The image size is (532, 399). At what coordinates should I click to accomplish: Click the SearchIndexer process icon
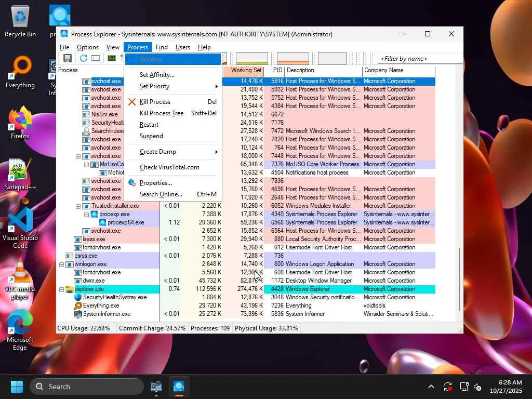coord(86,131)
